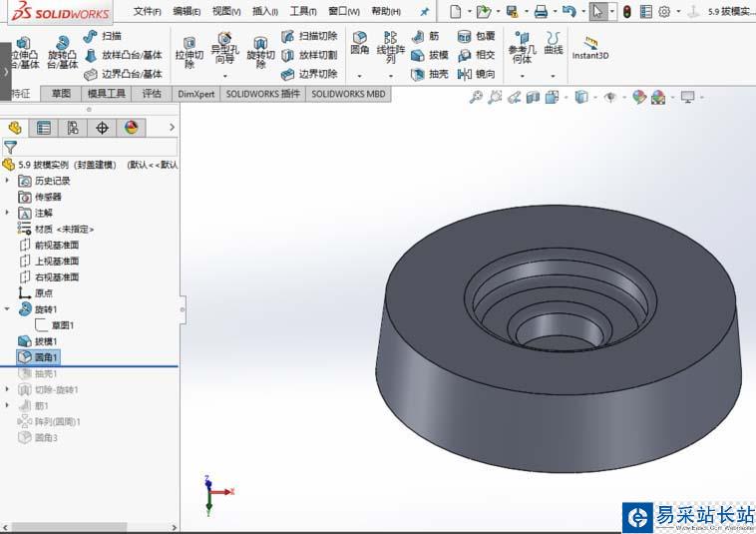The height and width of the screenshot is (534, 756).
Task: Select 上视基准面 plane in the tree
Action: [56, 262]
